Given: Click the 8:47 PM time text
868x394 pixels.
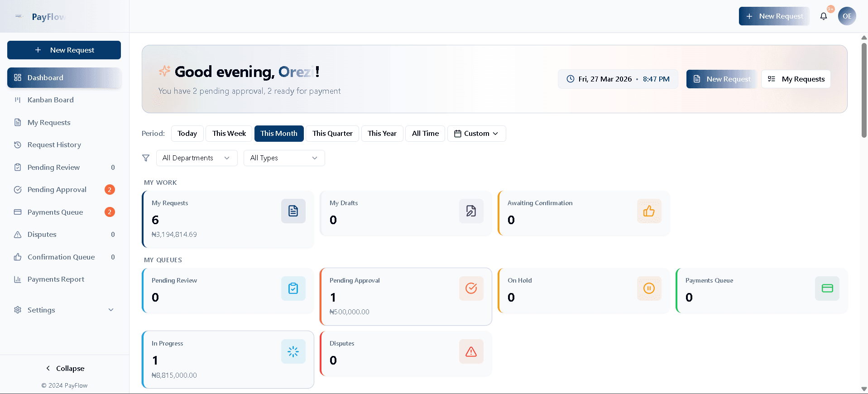Looking at the screenshot, I should [x=656, y=79].
